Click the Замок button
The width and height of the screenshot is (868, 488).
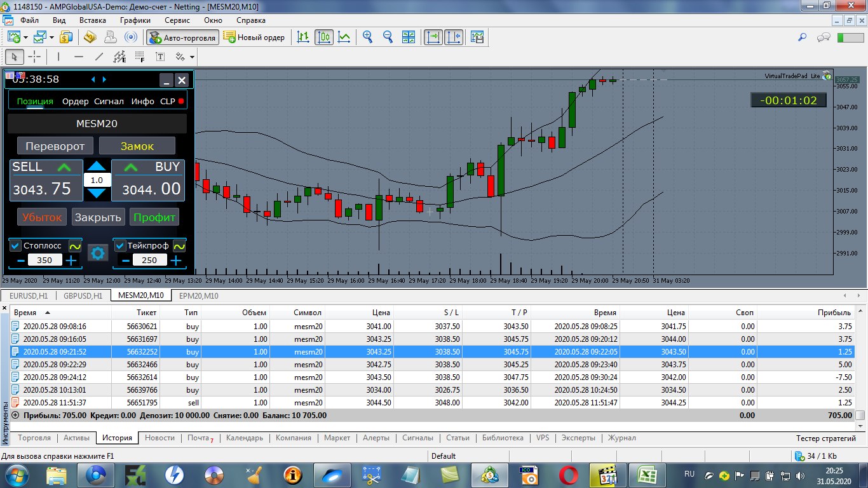pyautogui.click(x=137, y=146)
